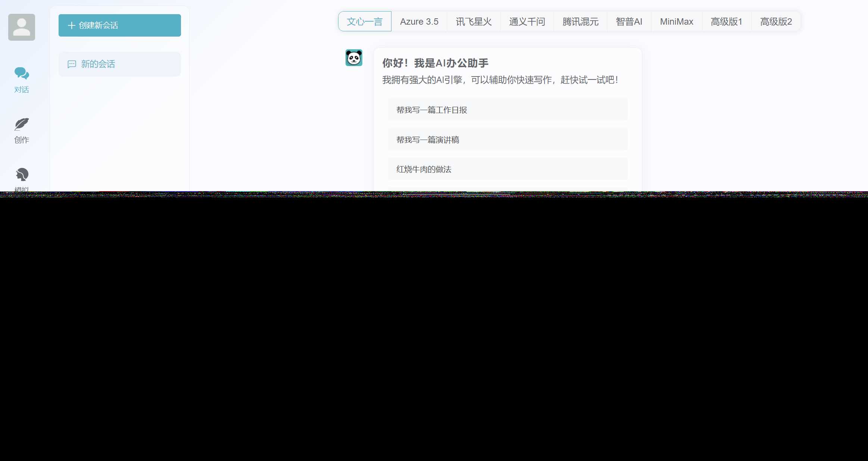Screen dimensions: 868x461
Task: Choose the 红烧牛肉的做法 prompt card
Action: tap(508, 169)
